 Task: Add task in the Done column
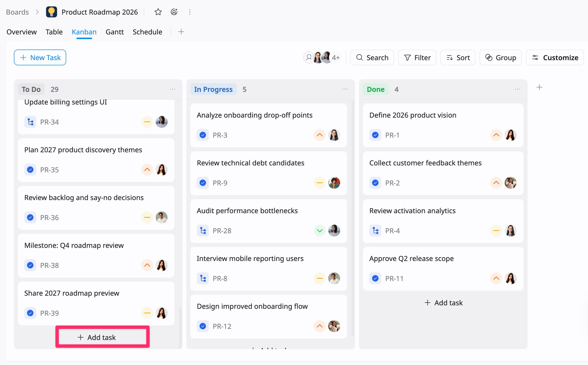(x=443, y=303)
